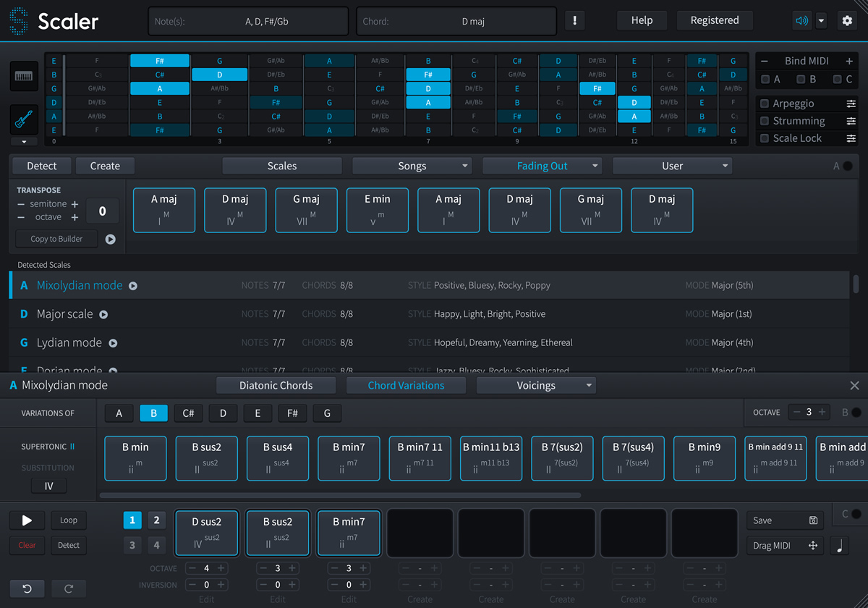Screen dimensions: 868x608
Task: Click the Copy to Builder button
Action: [x=56, y=238]
